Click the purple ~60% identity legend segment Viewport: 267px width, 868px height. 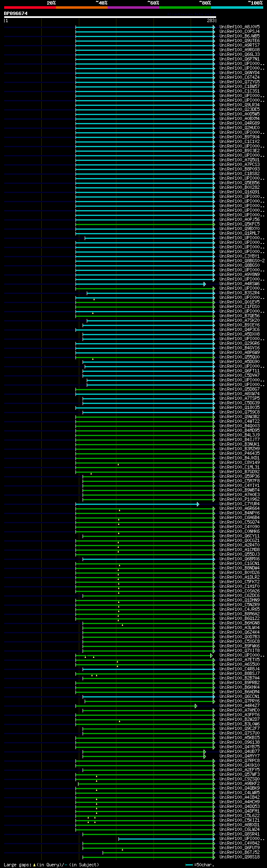point(133,8)
